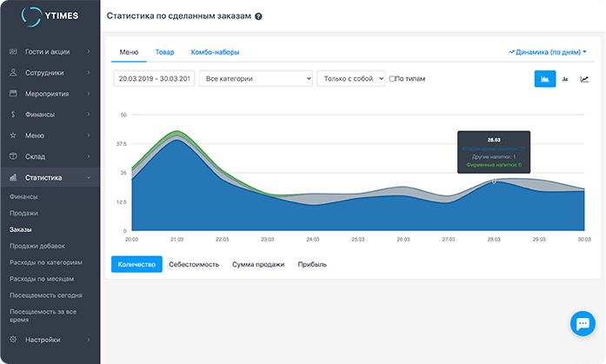This screenshot has width=606, height=364.
Task: Open the Только с собой dropdown
Action: tap(350, 79)
